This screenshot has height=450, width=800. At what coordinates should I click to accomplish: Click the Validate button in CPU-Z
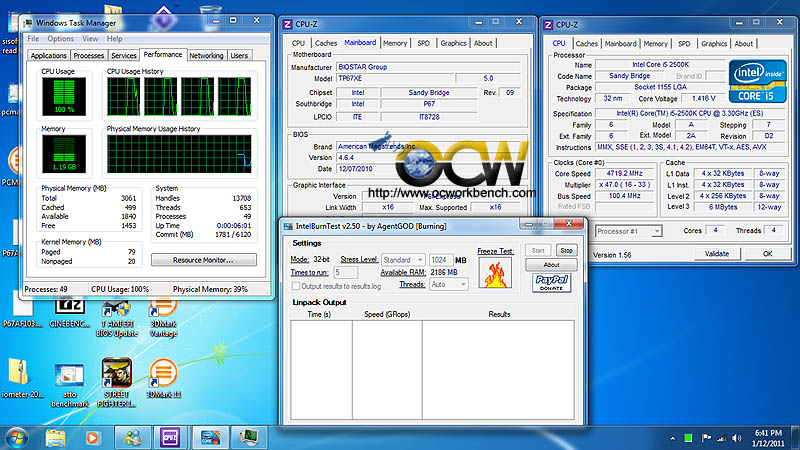click(x=717, y=254)
